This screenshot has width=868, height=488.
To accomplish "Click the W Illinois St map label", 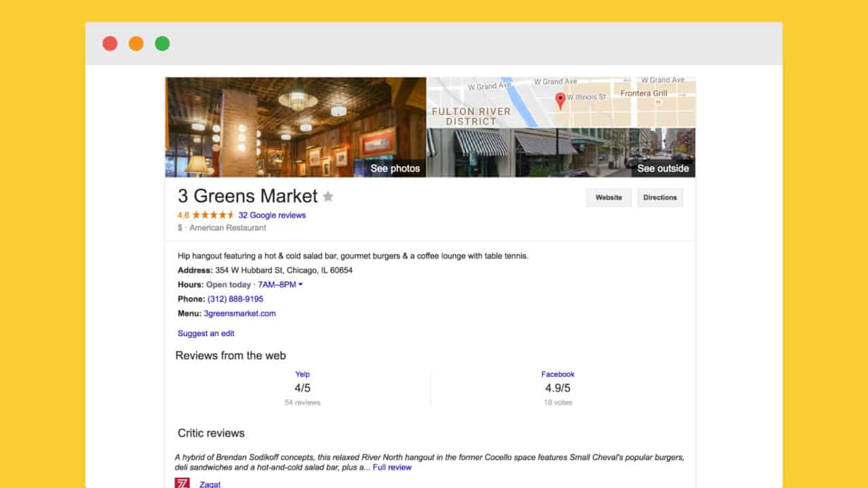I will point(587,97).
